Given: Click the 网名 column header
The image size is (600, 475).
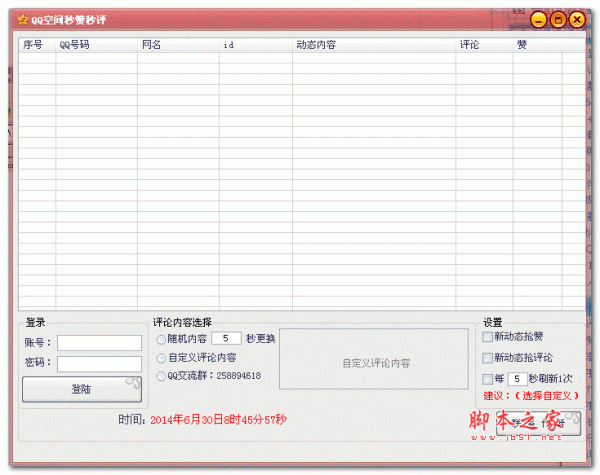Looking at the screenshot, I should [178, 45].
